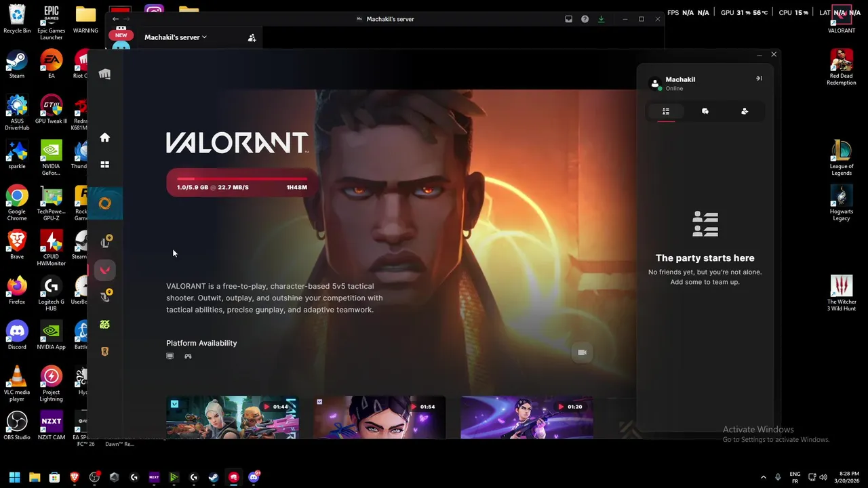The image size is (868, 488).
Task: Select Legends of Runeterra sidebar icon
Action: click(104, 351)
